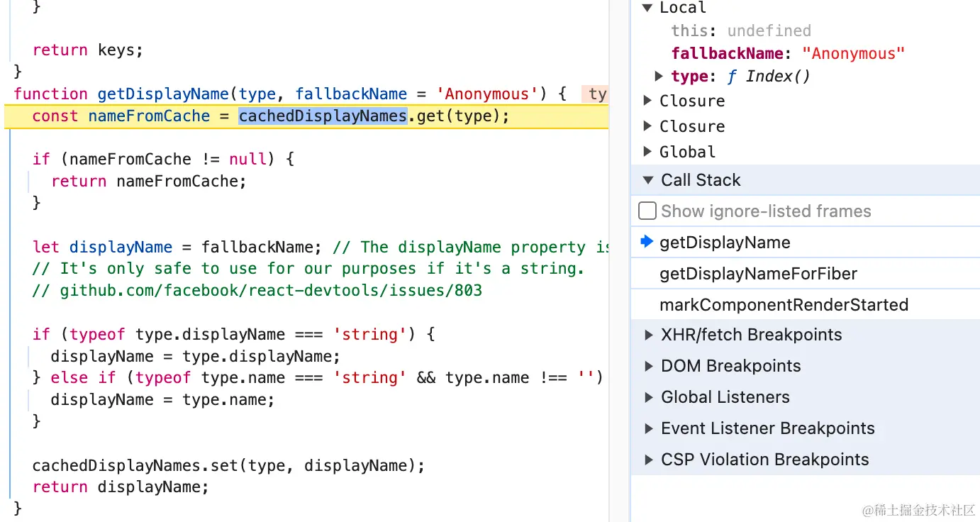Image resolution: width=980 pixels, height=522 pixels.
Task: Click the react-devtools issues/803 comment
Action: pos(257,291)
